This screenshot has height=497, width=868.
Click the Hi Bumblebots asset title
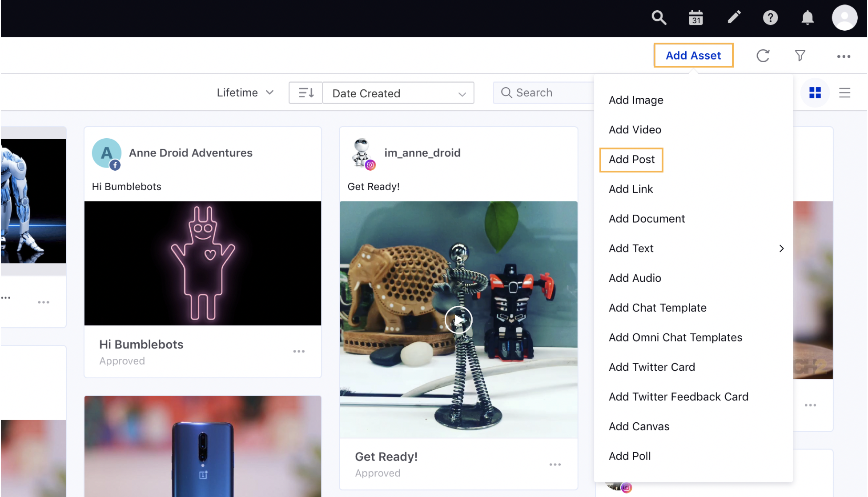click(x=141, y=345)
